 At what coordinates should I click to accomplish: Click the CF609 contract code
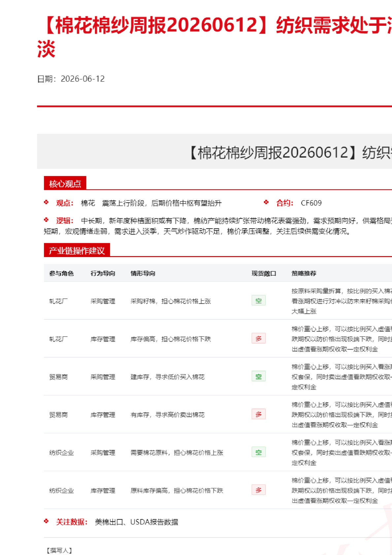tap(311, 203)
